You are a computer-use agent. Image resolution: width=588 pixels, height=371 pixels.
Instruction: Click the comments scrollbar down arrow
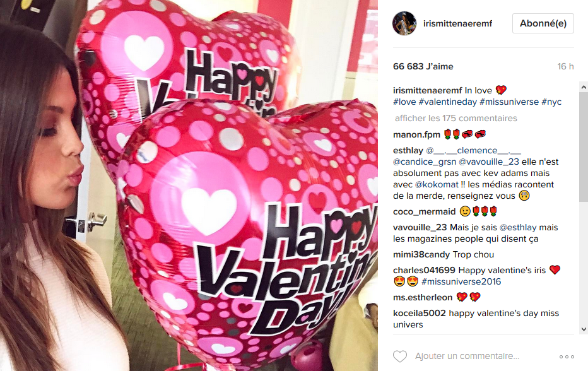pyautogui.click(x=584, y=329)
